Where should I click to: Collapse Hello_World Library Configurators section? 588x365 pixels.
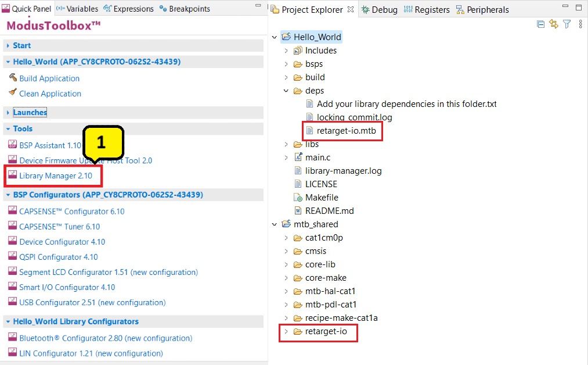coord(8,322)
